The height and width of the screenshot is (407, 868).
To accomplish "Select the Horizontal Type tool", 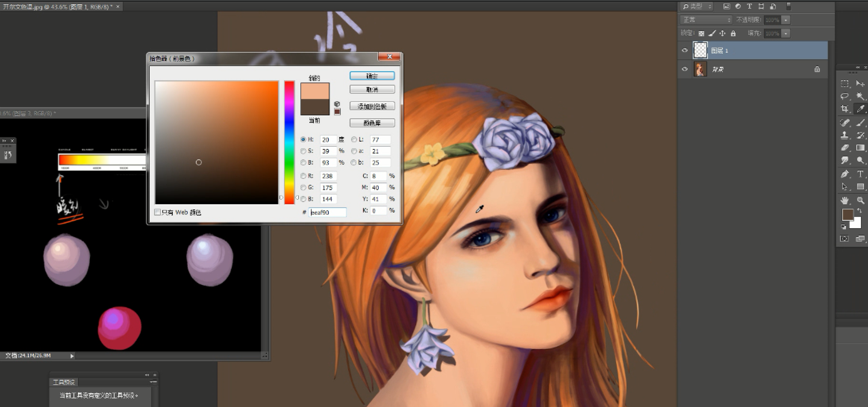I will 860,174.
